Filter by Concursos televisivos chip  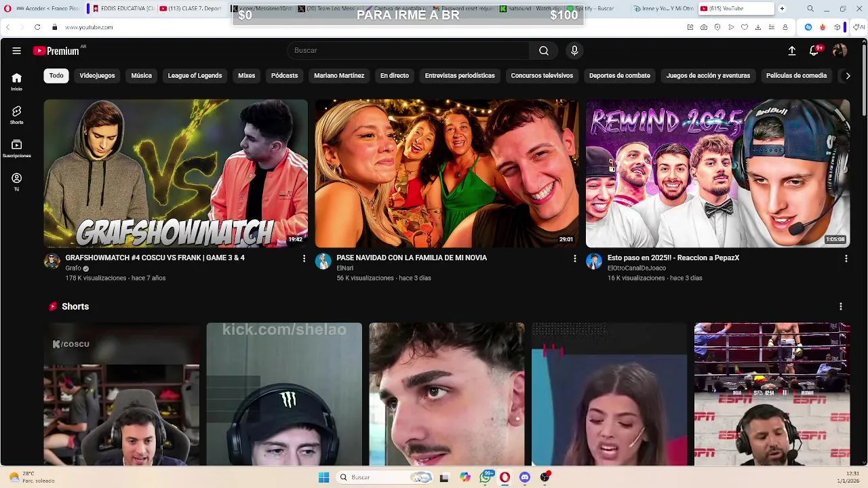click(542, 76)
